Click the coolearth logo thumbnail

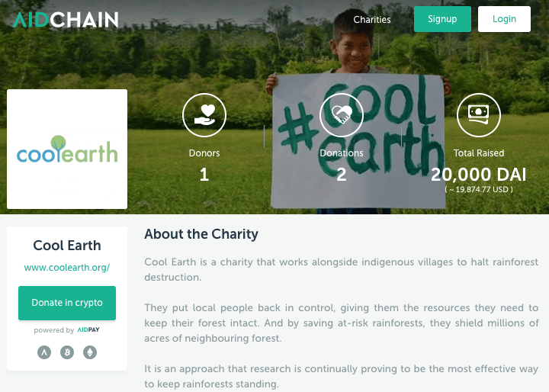(x=67, y=149)
